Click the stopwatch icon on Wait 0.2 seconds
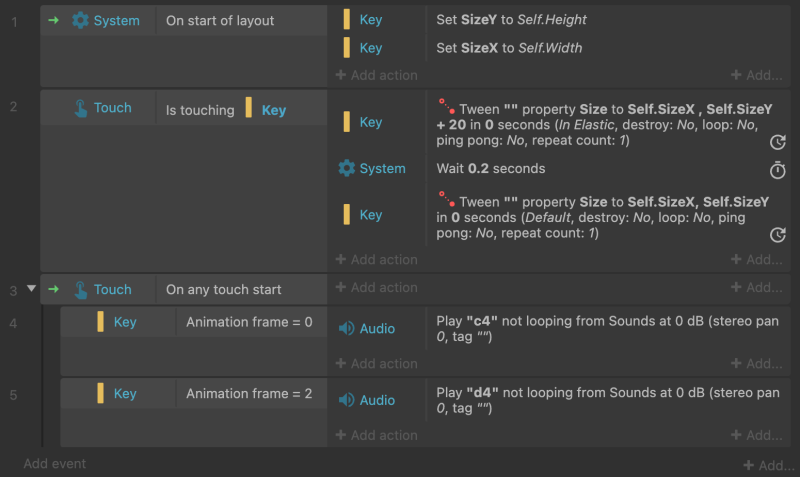The width and height of the screenshot is (800, 477). pos(778,170)
